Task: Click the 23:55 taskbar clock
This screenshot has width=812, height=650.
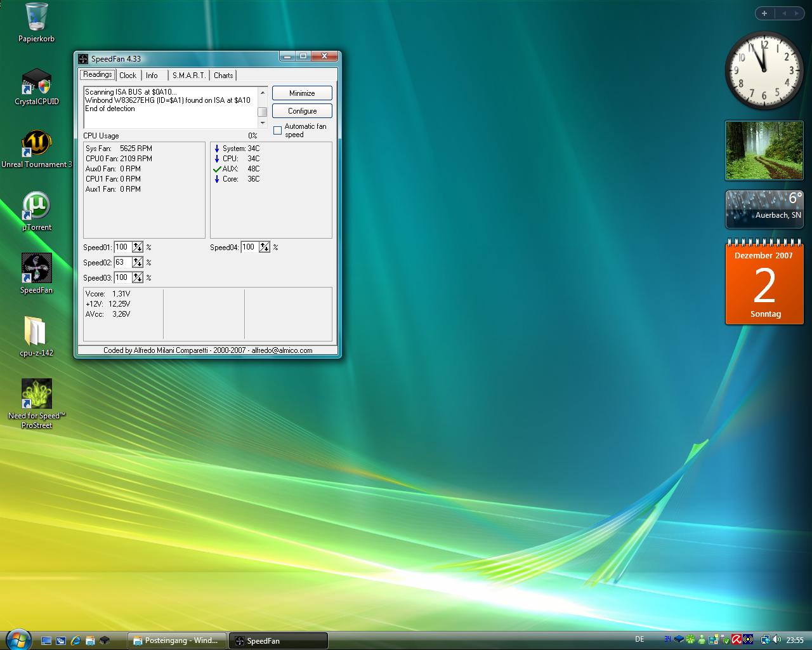Action: click(795, 640)
